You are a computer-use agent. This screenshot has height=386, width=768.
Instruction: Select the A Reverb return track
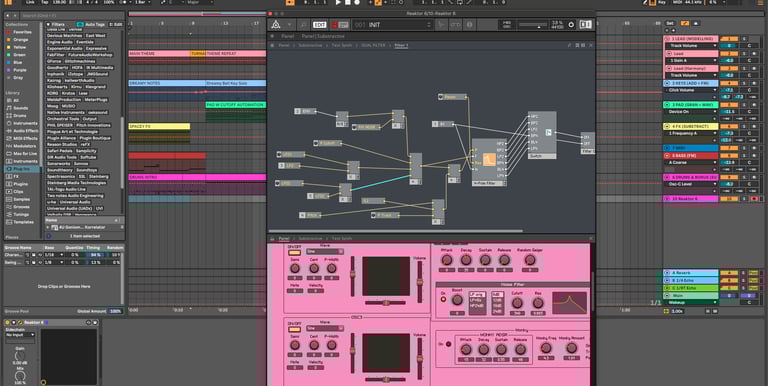(691, 273)
